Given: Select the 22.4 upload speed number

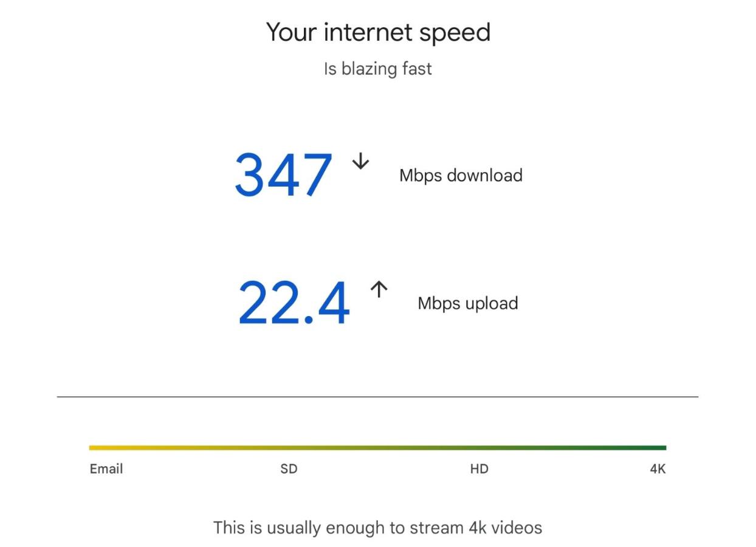Looking at the screenshot, I should 294,303.
